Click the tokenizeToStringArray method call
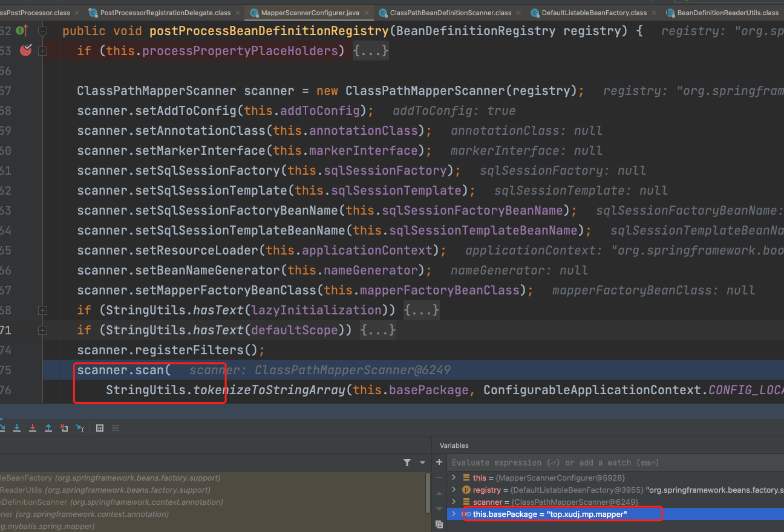This screenshot has height=532, width=784. click(269, 390)
